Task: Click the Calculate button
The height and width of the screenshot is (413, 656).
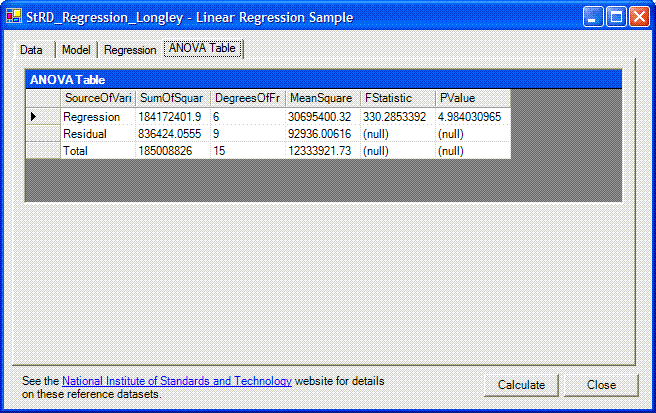Action: coord(521,385)
